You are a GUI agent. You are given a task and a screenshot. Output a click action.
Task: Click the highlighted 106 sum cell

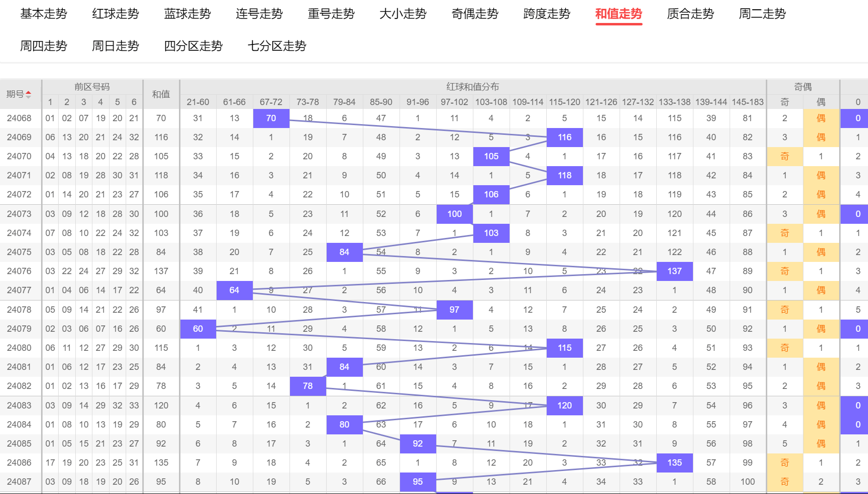pyautogui.click(x=491, y=194)
